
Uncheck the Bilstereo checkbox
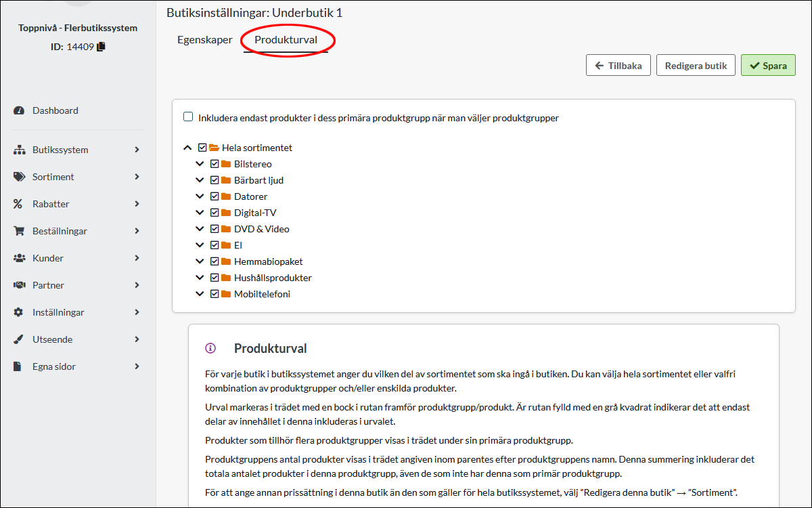[215, 164]
